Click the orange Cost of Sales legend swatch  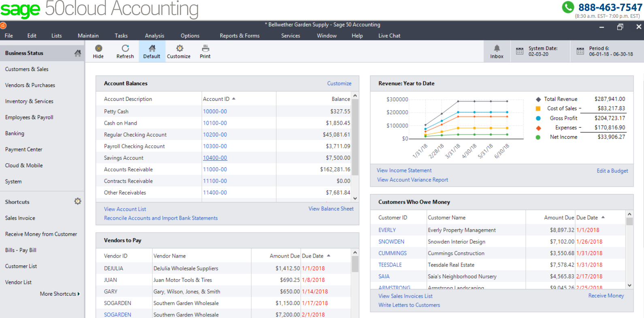pyautogui.click(x=538, y=109)
